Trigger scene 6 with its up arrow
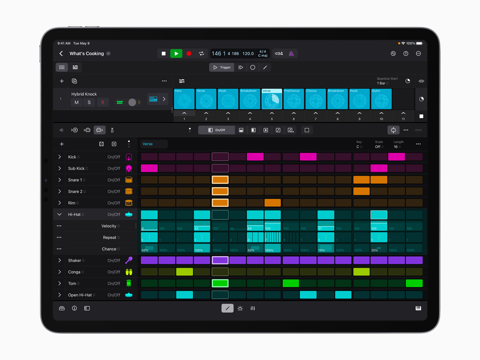This screenshot has height=360, width=480. click(x=294, y=115)
